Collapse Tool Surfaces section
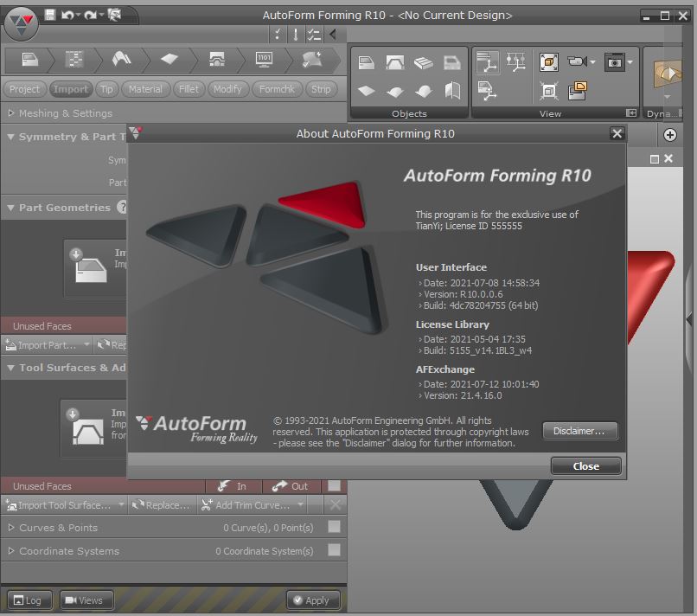697x616 pixels. click(x=10, y=368)
